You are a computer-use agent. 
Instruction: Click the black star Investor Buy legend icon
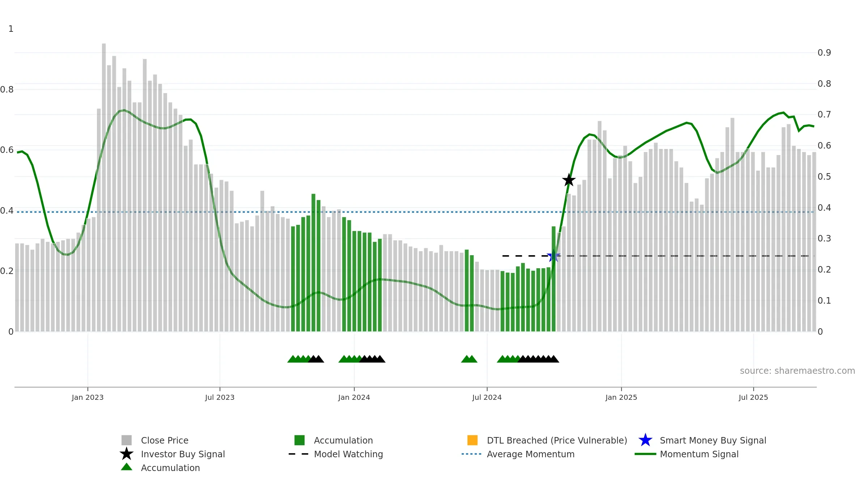tap(127, 454)
